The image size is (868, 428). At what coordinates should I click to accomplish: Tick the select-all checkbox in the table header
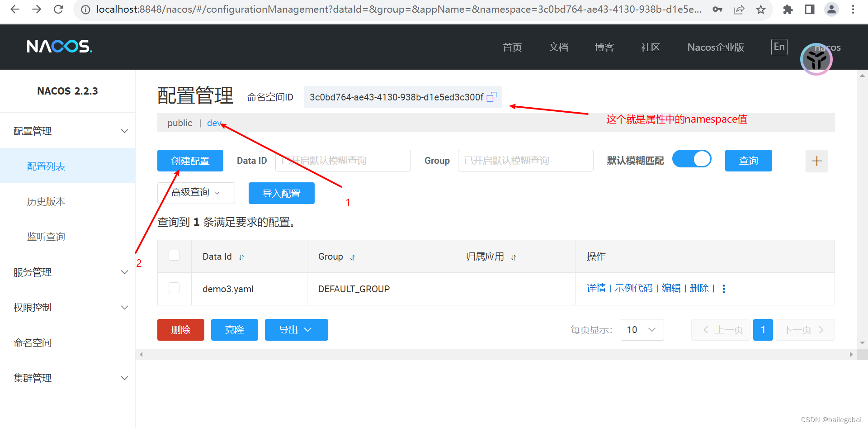pos(174,255)
